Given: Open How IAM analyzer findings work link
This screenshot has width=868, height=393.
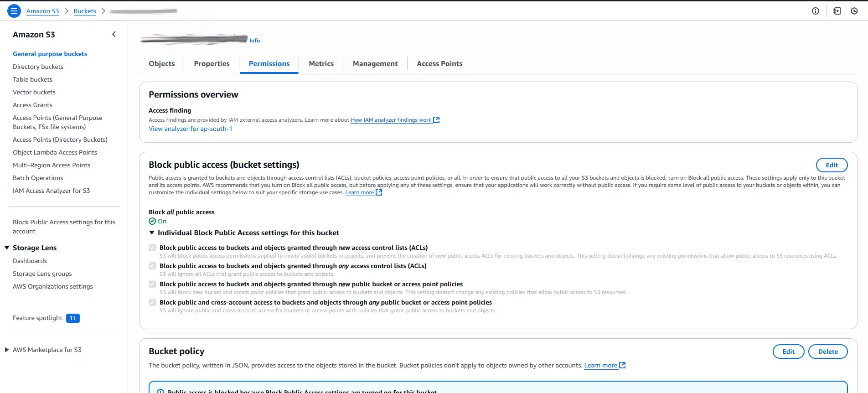Looking at the screenshot, I should (391, 120).
